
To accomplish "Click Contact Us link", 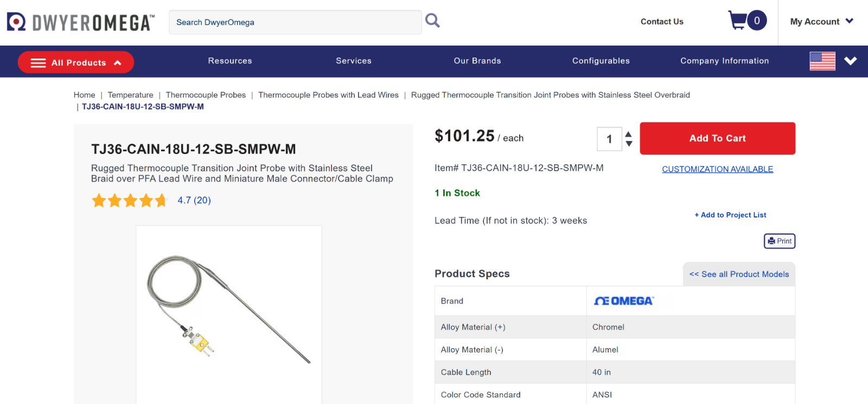I will [662, 22].
